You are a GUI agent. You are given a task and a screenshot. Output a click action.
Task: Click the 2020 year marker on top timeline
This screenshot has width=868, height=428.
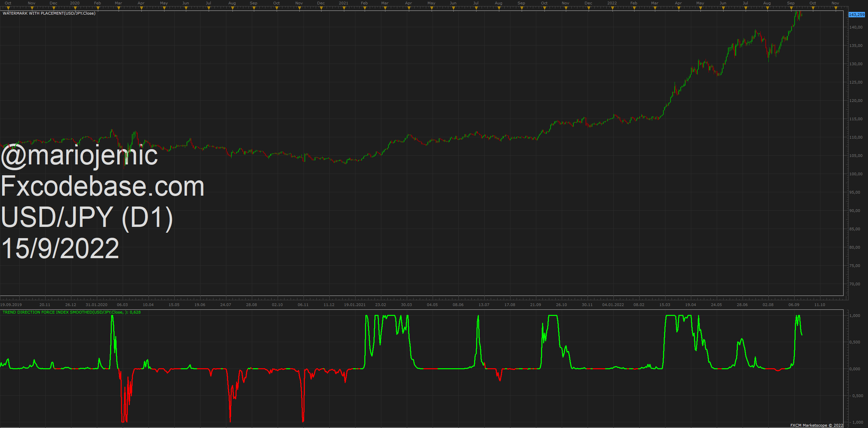75,3
